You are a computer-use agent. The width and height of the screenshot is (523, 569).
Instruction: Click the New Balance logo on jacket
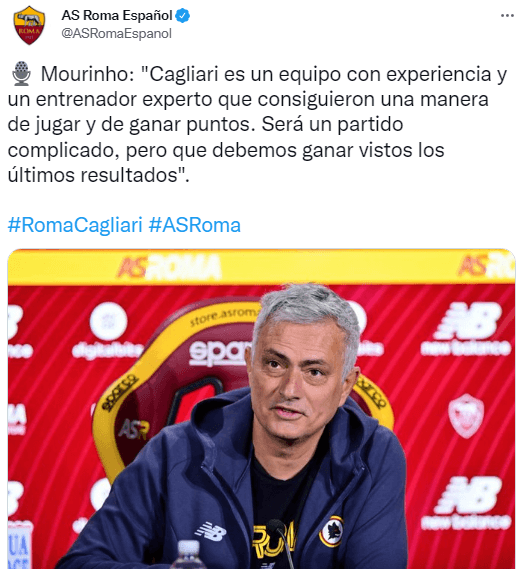tap(211, 531)
